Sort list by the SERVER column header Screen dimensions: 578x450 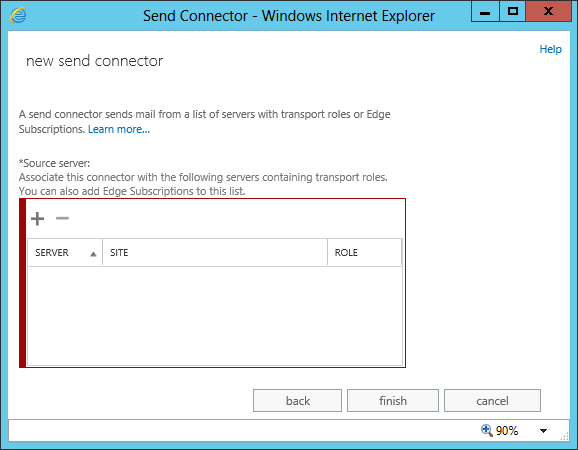(65, 252)
